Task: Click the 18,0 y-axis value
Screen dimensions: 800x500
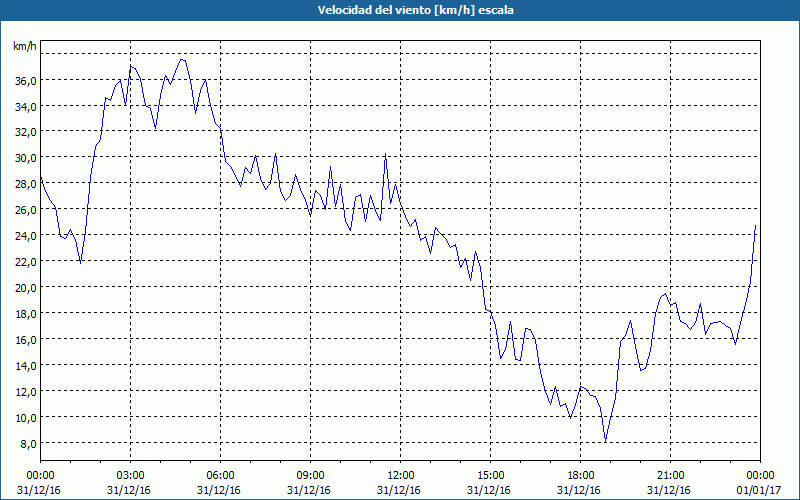Action: pos(26,314)
